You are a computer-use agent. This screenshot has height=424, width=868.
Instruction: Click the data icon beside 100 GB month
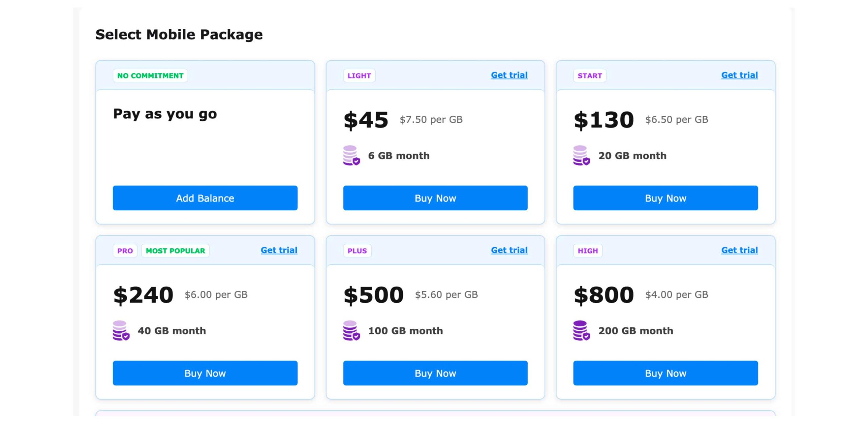351,330
